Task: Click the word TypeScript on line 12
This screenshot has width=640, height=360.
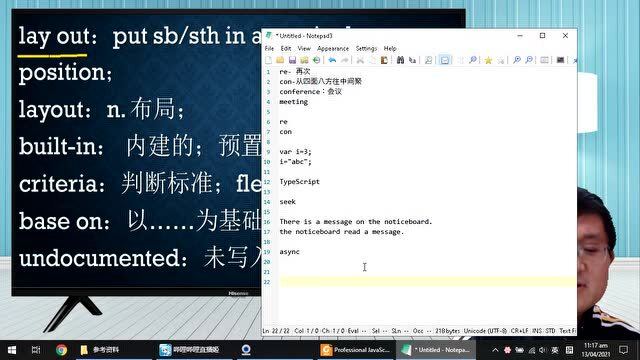Action: pos(300,182)
